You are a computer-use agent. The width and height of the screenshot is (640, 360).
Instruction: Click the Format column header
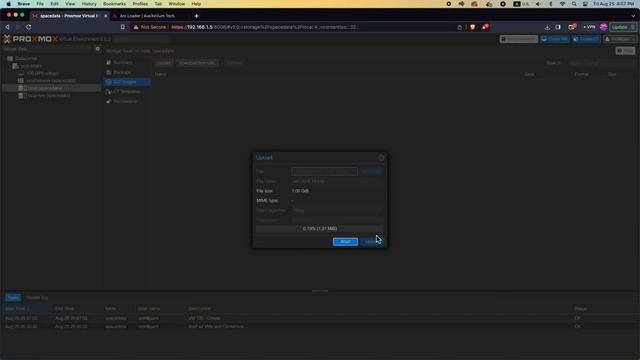click(582, 74)
